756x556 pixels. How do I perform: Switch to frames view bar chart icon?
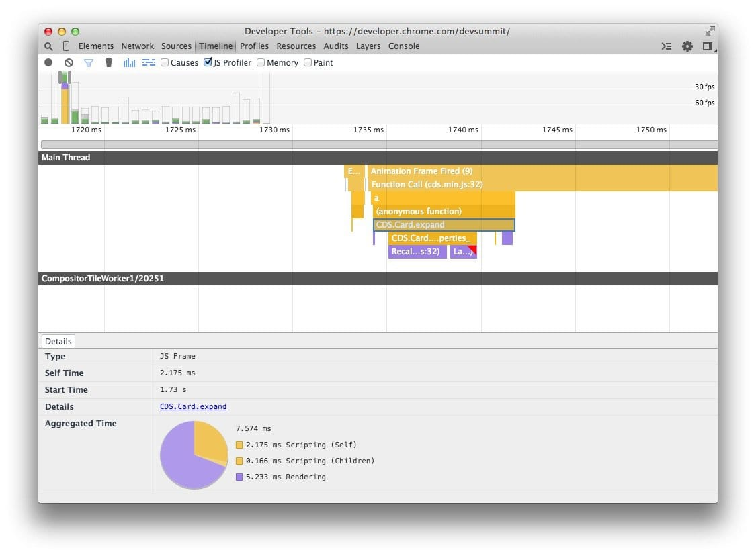(129, 62)
